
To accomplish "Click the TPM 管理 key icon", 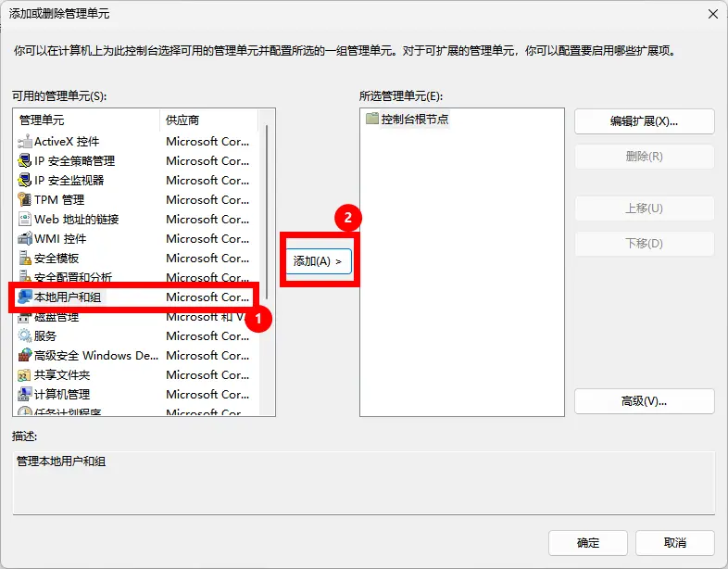I will [x=25, y=200].
